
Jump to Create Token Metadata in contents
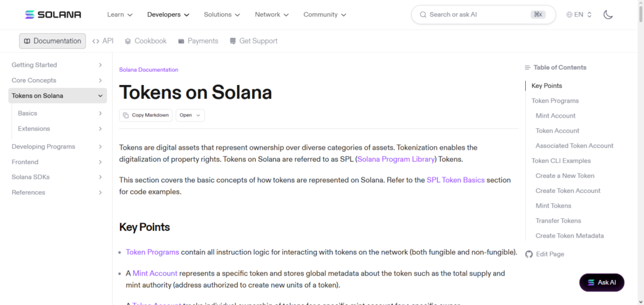coord(570,236)
